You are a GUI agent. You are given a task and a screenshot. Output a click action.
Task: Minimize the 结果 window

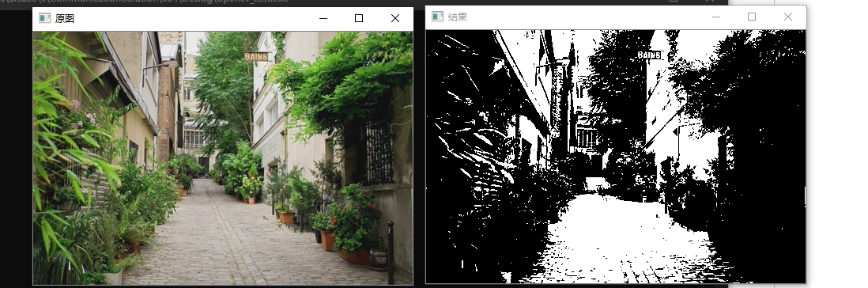tap(715, 17)
